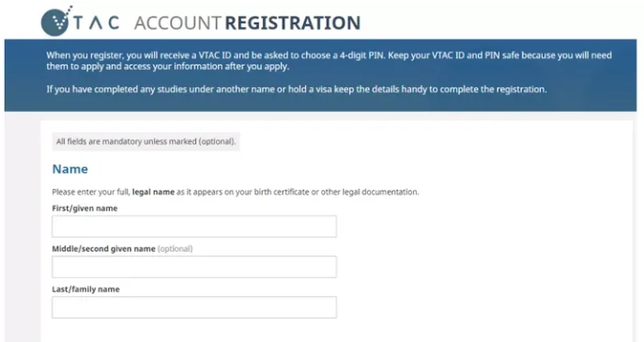
Task: Click the word ACCOUNT in the header
Action: click(x=177, y=23)
